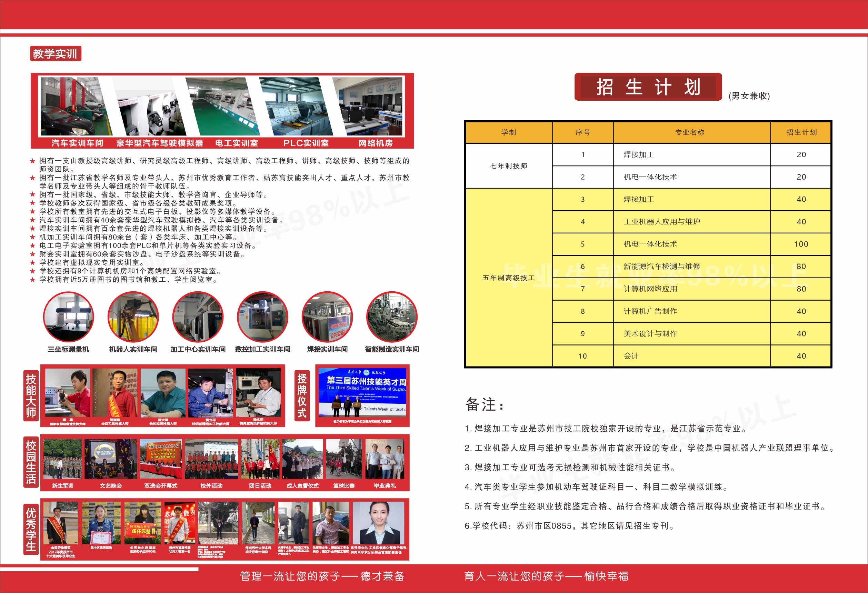Select the 技能大师 vertical section label
Screen dimensions: 868x593
[31, 396]
